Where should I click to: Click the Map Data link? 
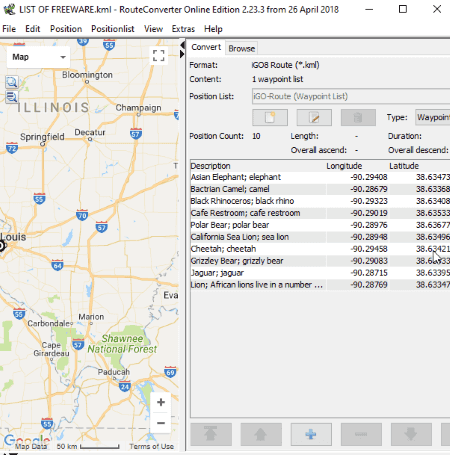pos(31,446)
